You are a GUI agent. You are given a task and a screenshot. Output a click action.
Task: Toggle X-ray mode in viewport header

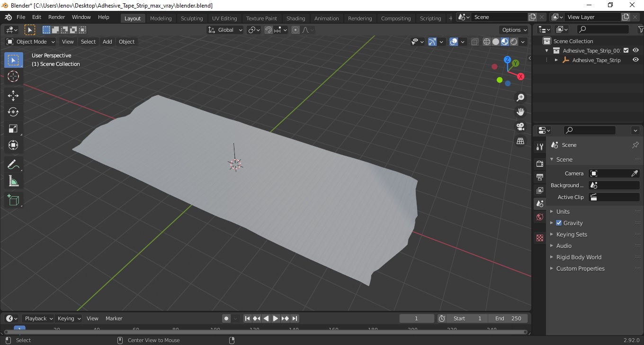tap(475, 42)
